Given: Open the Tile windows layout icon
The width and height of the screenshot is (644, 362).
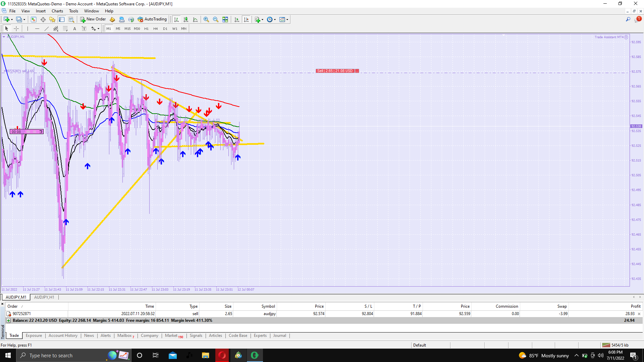Looking at the screenshot, I should pyautogui.click(x=225, y=19).
